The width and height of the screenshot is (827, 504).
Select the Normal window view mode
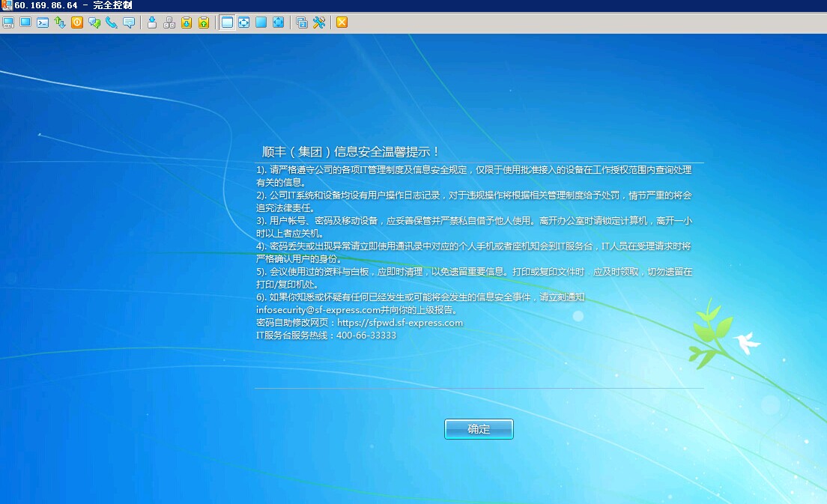coord(227,22)
